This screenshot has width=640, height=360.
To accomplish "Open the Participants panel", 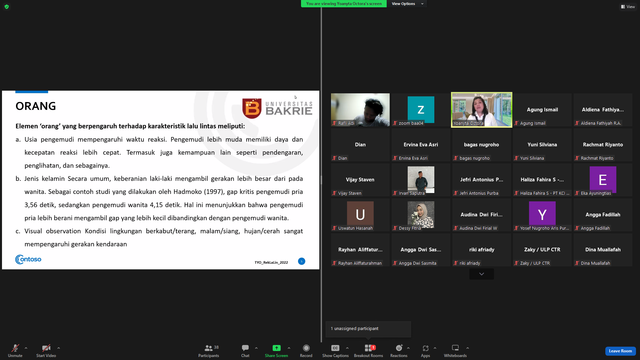I will tap(209, 350).
